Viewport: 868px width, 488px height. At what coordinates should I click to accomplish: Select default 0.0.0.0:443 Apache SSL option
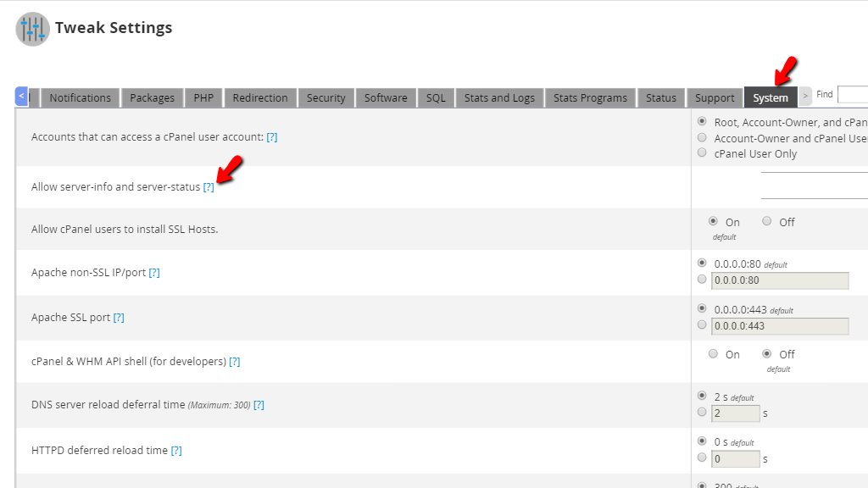point(702,308)
